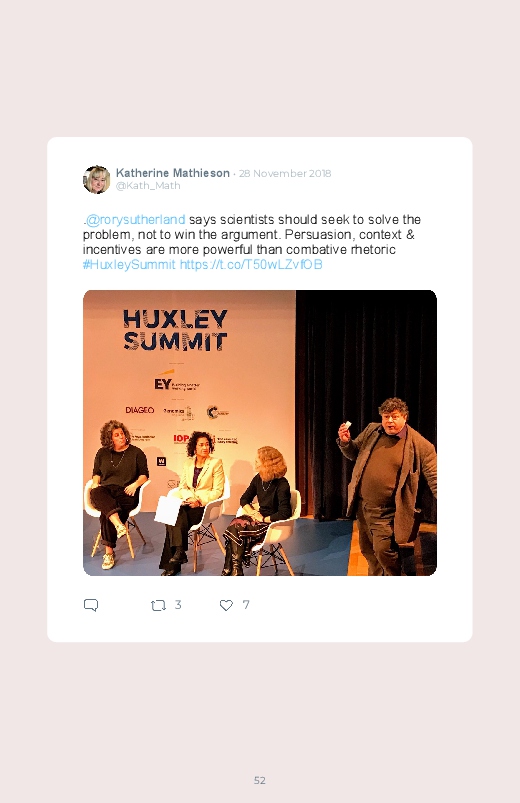Click the tweet text body

[252, 242]
